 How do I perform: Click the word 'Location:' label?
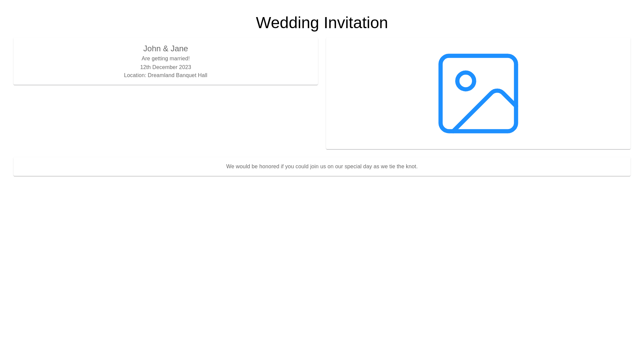click(x=135, y=75)
